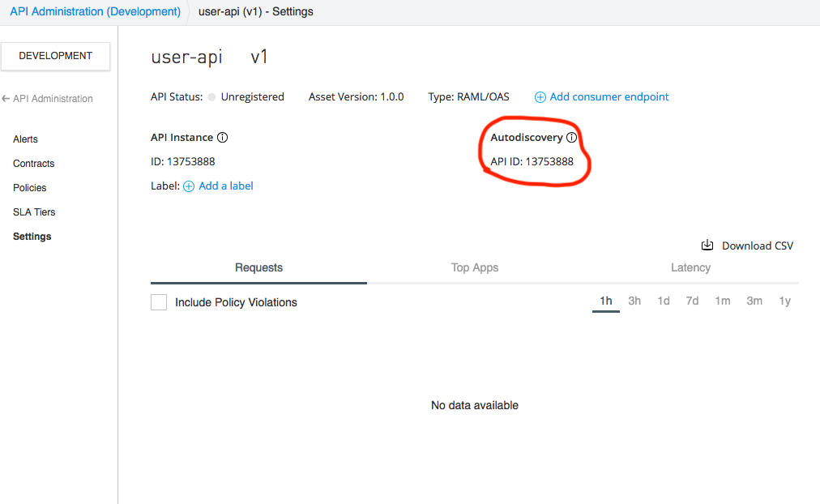
Task: Open Alerts in the sidebar
Action: click(x=26, y=139)
